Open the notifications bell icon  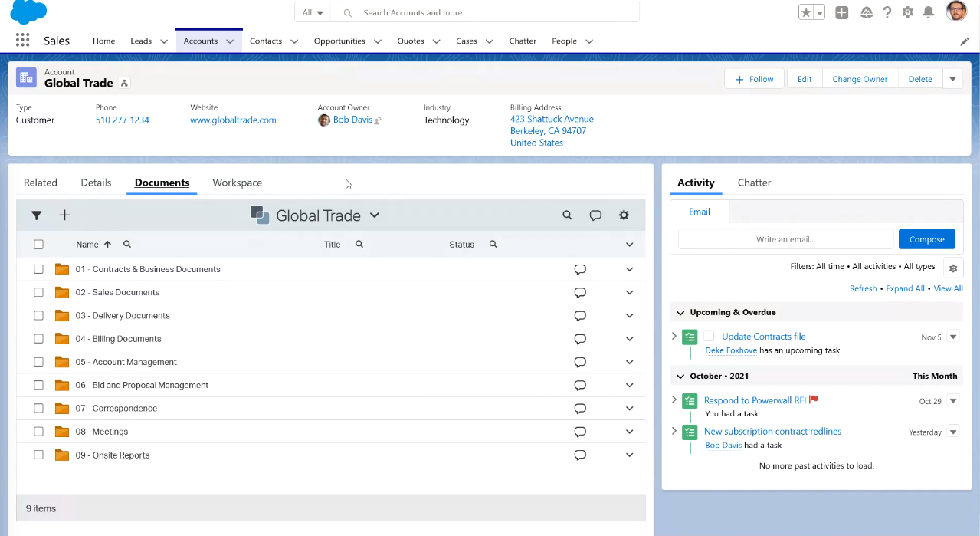(928, 12)
